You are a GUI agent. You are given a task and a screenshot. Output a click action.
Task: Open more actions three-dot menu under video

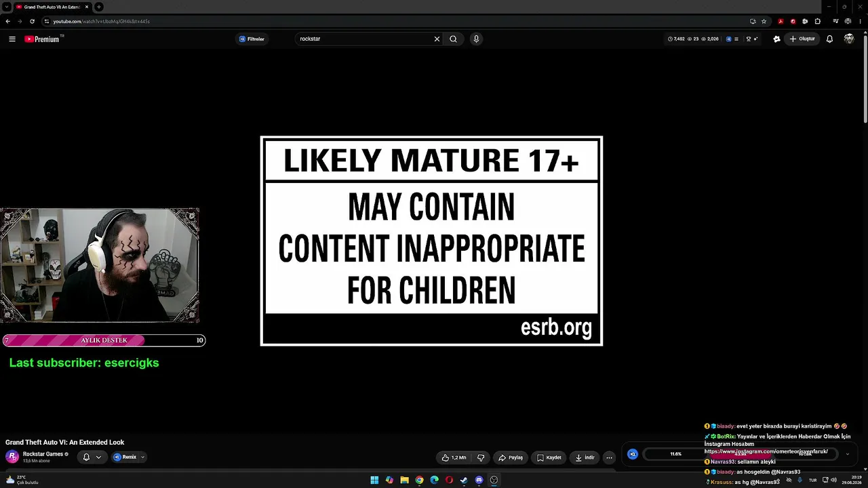pyautogui.click(x=609, y=457)
